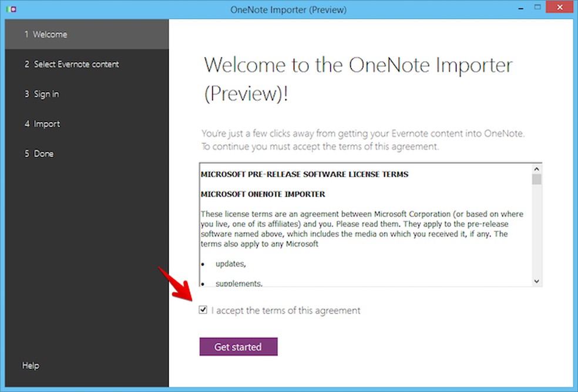Click the OneNote Importer app icon in title bar
Viewport: 578px width, 392px height.
[x=11, y=9]
